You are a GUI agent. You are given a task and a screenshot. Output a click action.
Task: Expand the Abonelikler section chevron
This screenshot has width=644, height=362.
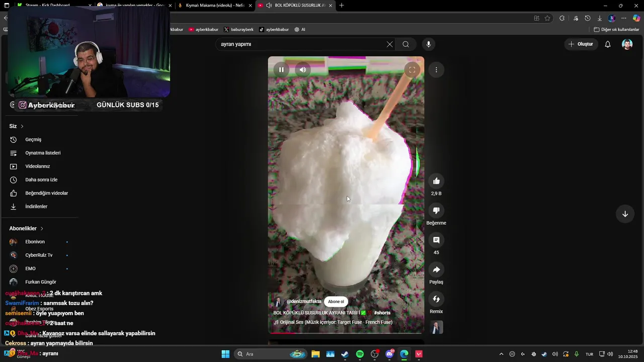tap(42, 228)
